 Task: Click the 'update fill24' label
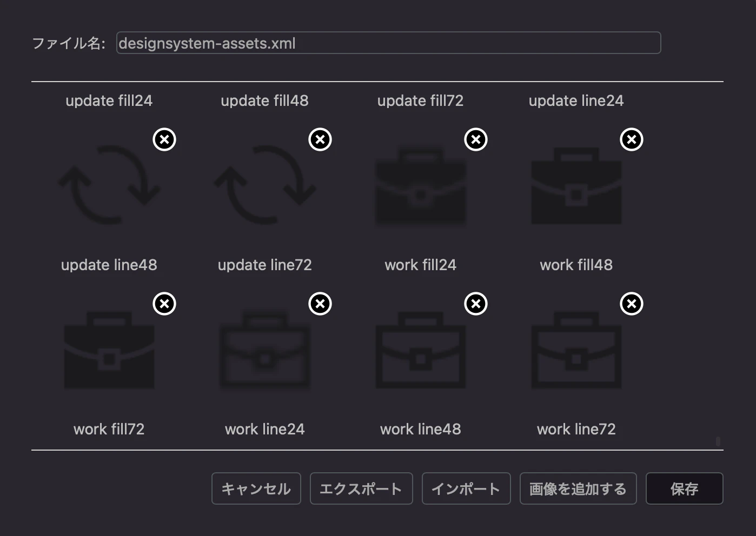click(x=109, y=100)
